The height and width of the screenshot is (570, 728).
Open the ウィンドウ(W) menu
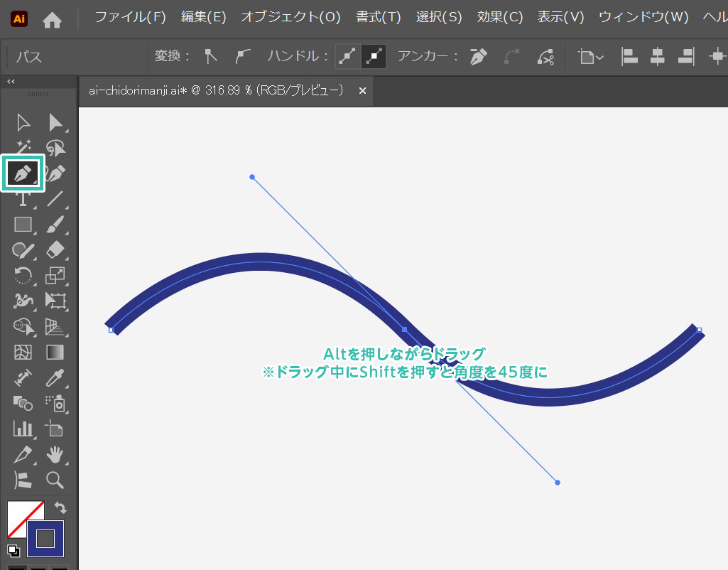[x=643, y=18]
